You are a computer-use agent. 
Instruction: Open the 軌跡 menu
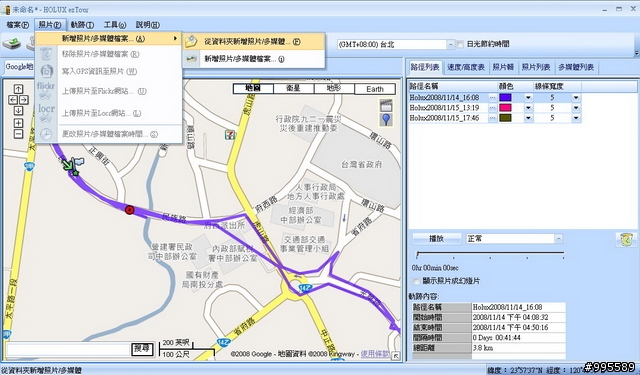click(x=82, y=25)
